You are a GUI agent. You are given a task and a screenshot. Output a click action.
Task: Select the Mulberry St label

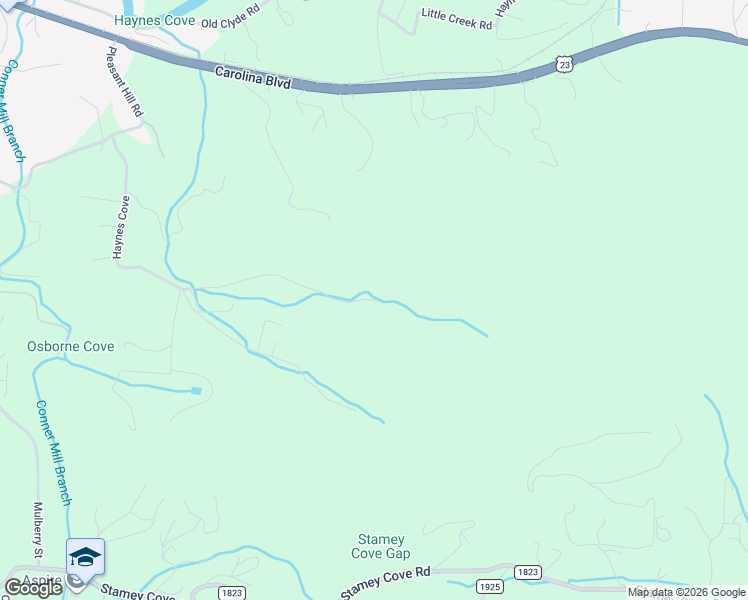pyautogui.click(x=38, y=530)
